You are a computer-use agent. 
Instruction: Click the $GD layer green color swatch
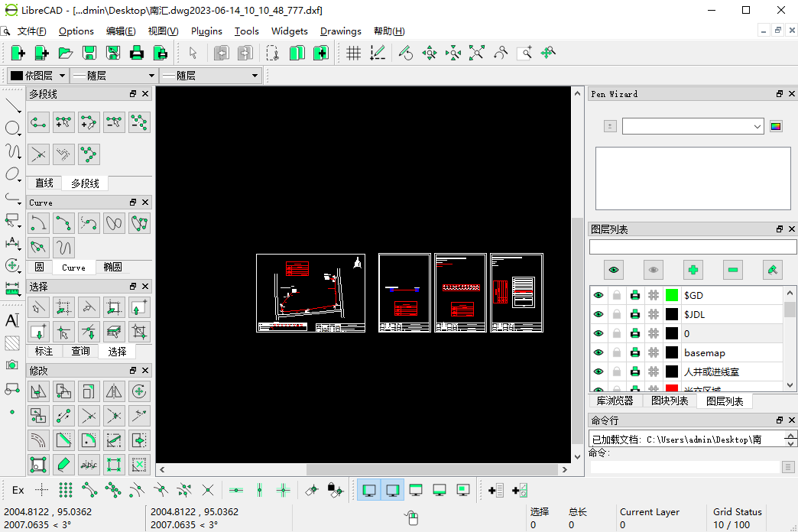tap(672, 295)
